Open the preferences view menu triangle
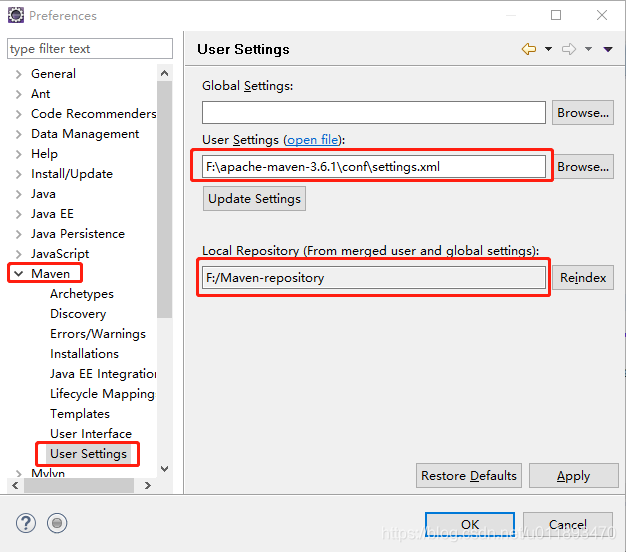This screenshot has height=552, width=626. 608,49
